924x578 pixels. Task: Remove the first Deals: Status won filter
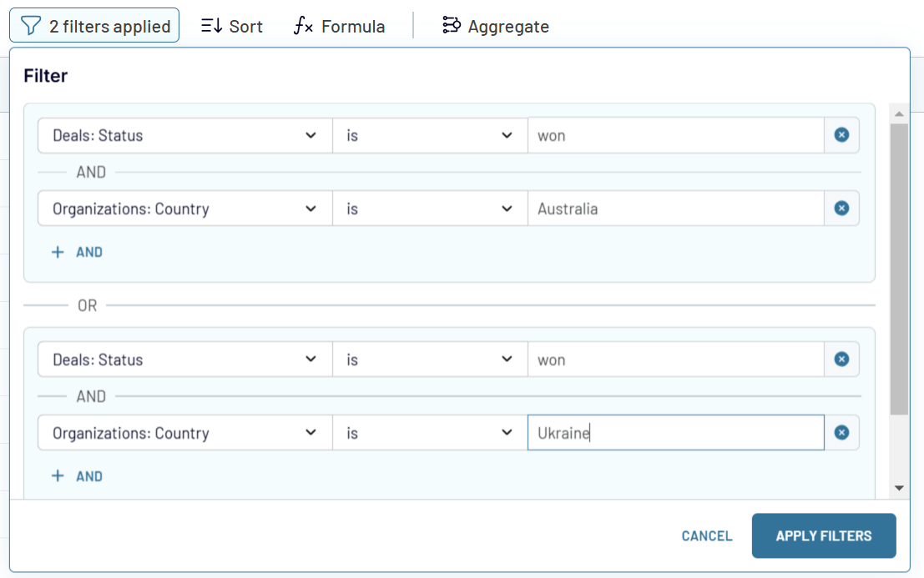click(x=841, y=134)
